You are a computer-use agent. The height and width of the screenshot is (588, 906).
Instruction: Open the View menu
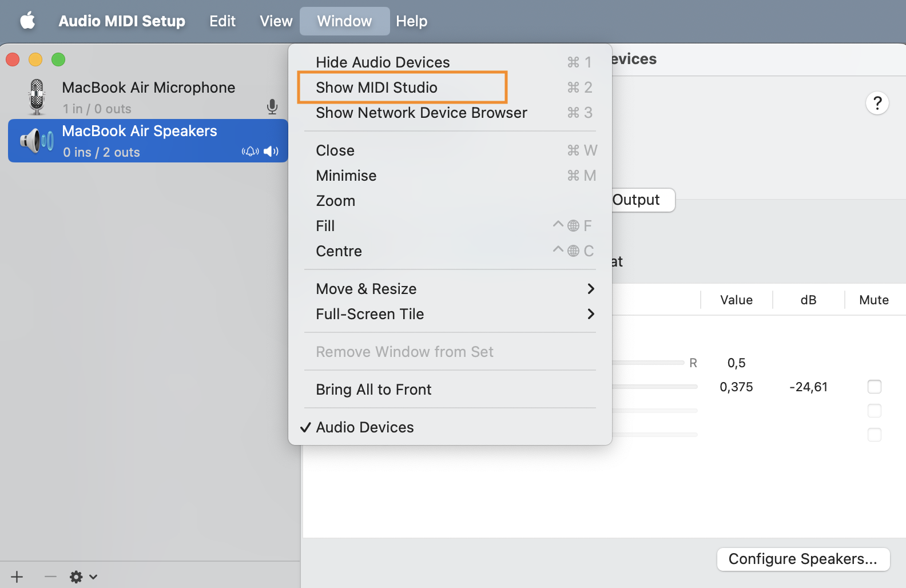(276, 21)
